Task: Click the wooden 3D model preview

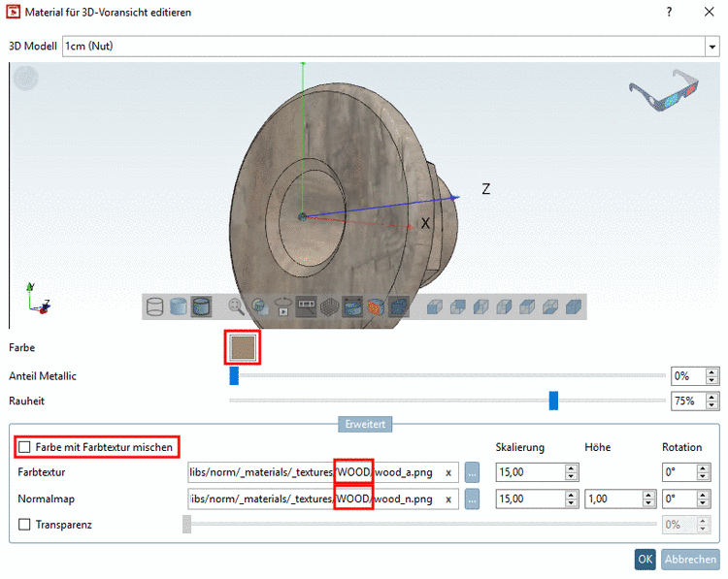Action: [344, 207]
